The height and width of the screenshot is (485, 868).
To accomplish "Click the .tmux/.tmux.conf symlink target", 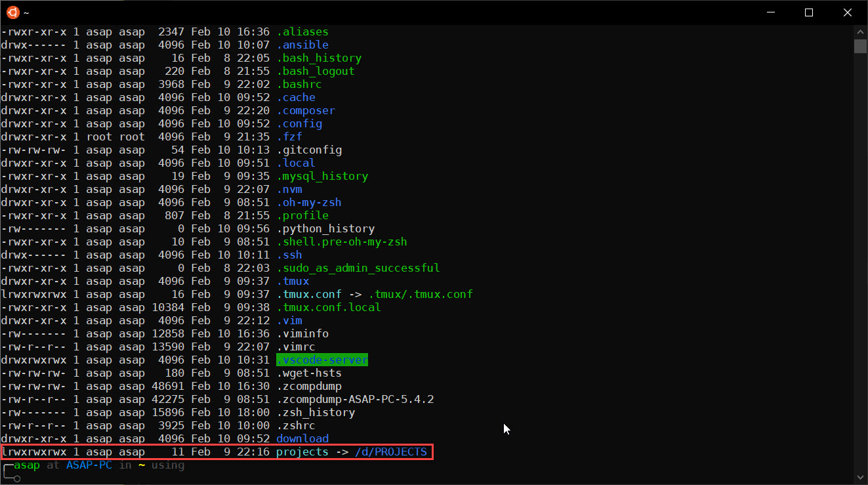I will pyautogui.click(x=421, y=294).
